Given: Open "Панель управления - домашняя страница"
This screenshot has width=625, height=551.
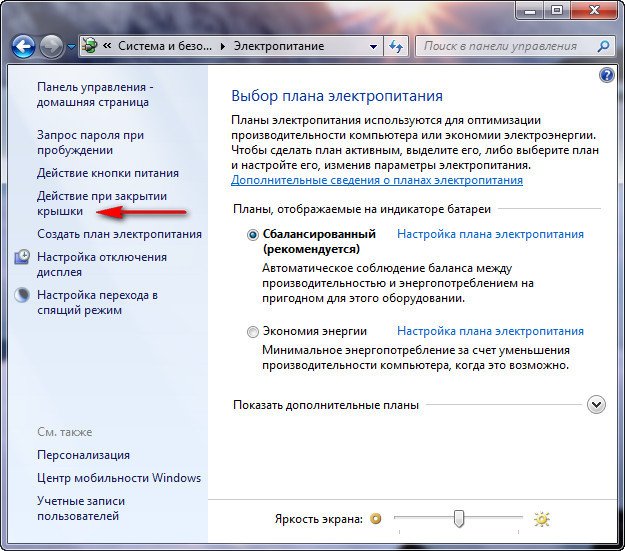Looking at the screenshot, I should click(x=95, y=94).
